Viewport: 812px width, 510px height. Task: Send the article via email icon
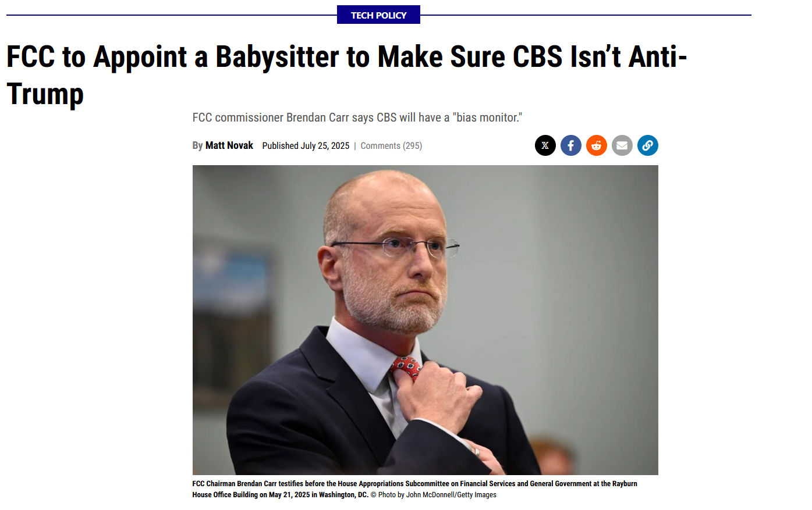(622, 145)
